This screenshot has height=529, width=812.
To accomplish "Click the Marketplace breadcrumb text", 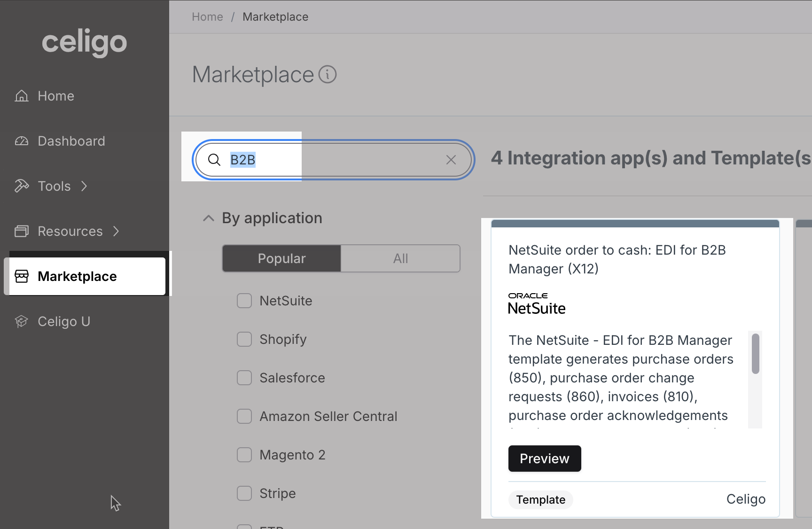I will 275,17.
